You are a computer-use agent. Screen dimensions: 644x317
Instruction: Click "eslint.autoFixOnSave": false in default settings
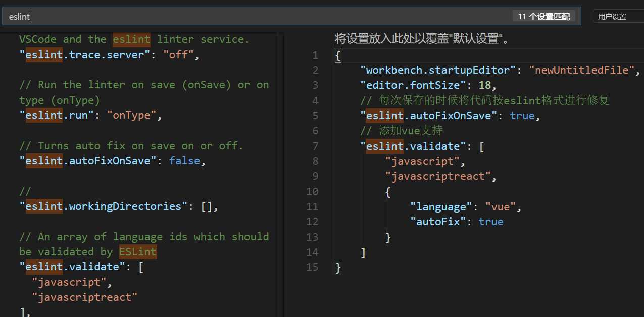click(x=113, y=161)
